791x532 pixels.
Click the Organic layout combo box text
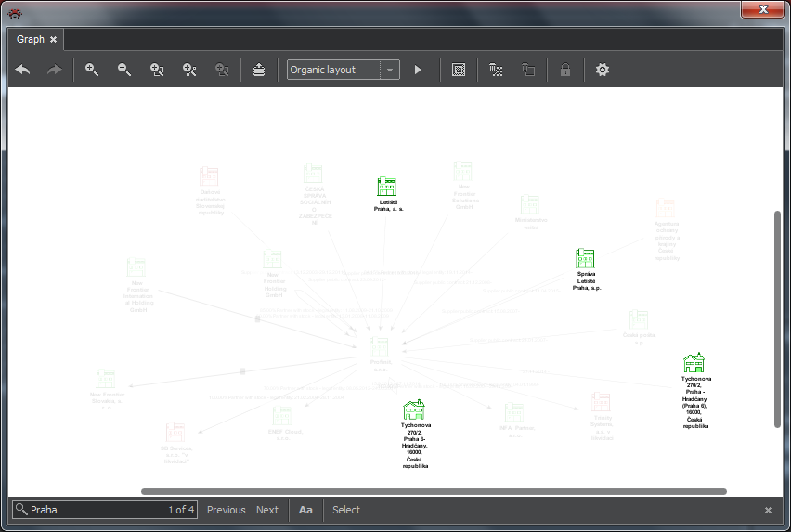pos(332,70)
